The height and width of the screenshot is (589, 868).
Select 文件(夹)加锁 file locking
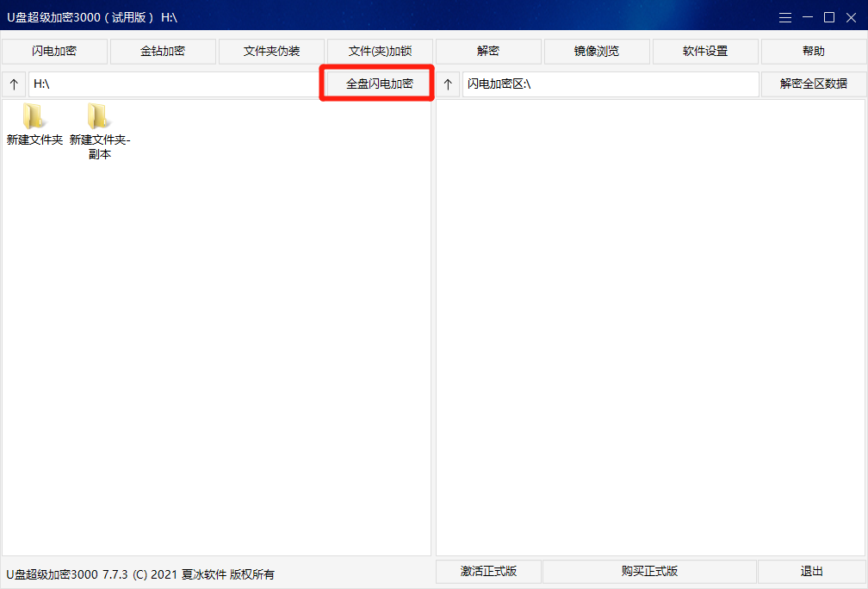coord(379,51)
